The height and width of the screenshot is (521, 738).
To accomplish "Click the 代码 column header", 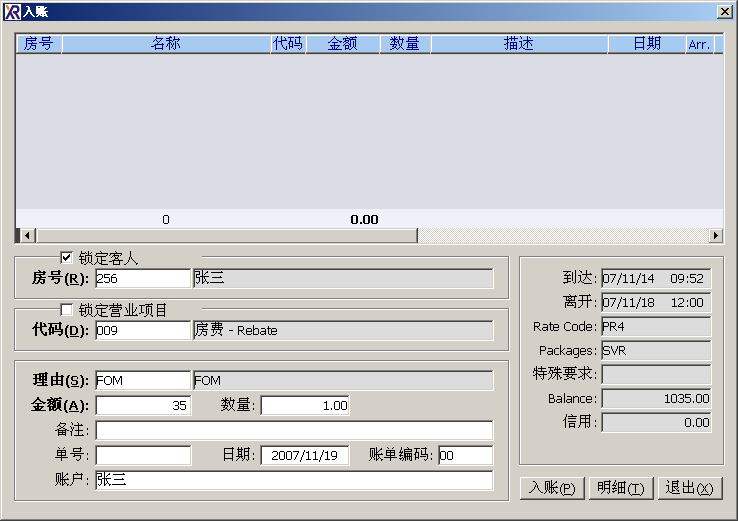I will [288, 44].
